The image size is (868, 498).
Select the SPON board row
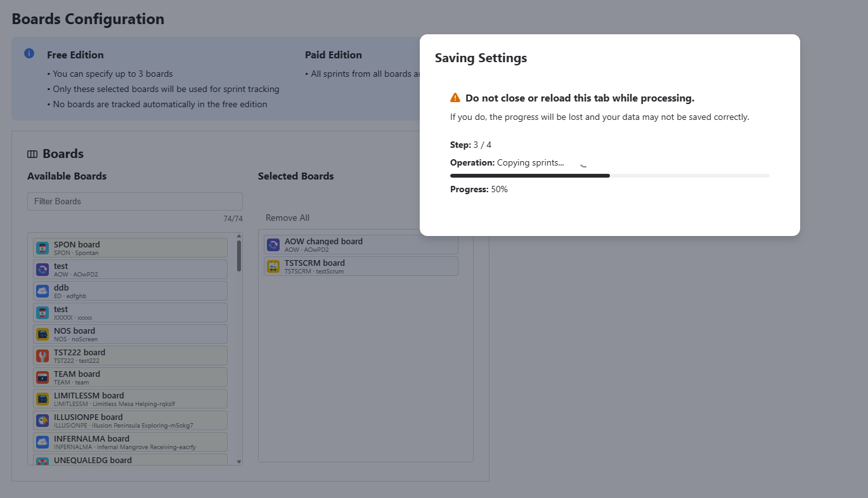point(130,248)
